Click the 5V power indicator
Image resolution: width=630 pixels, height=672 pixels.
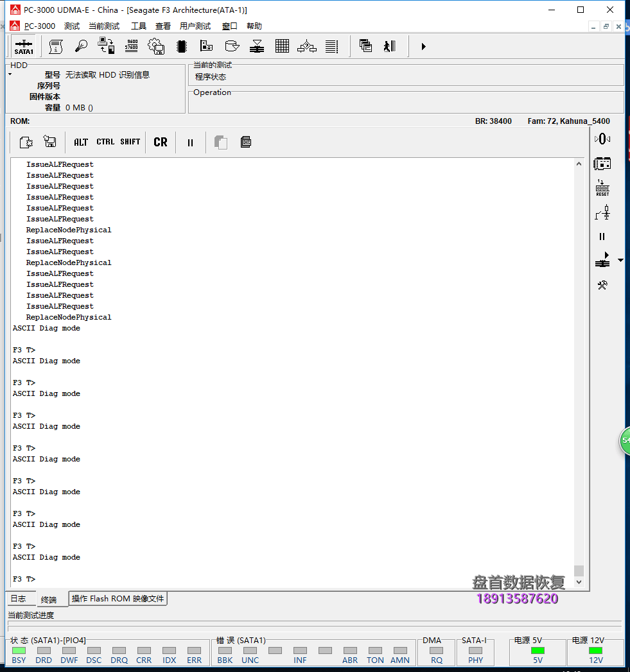pyautogui.click(x=538, y=651)
